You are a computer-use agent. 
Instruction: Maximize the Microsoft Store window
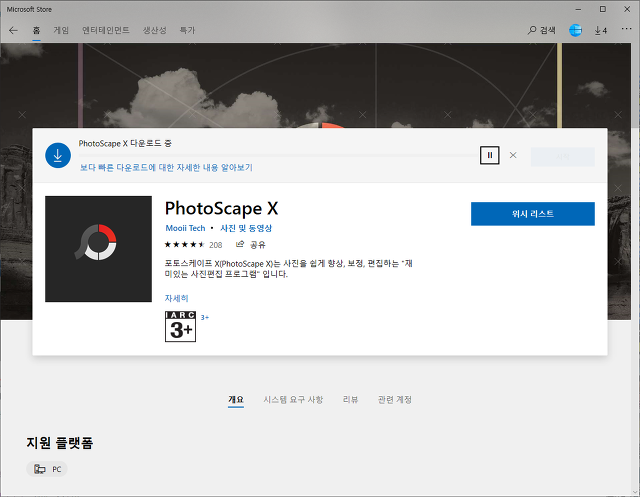click(602, 9)
